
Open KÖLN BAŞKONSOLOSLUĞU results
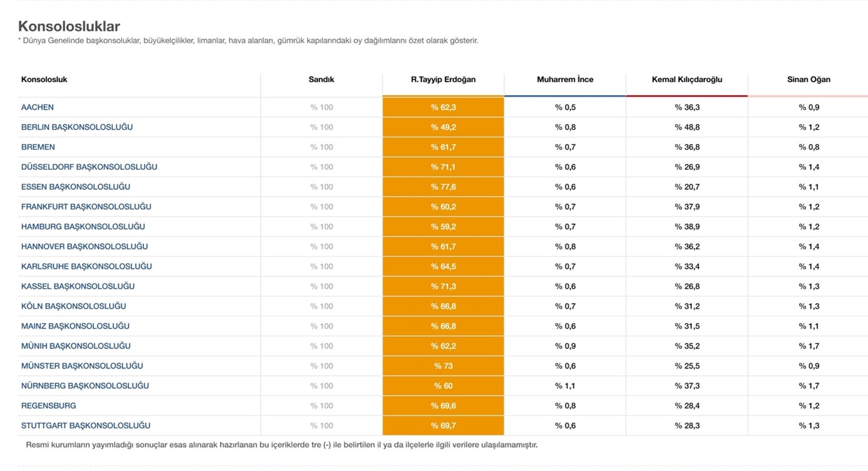click(73, 306)
